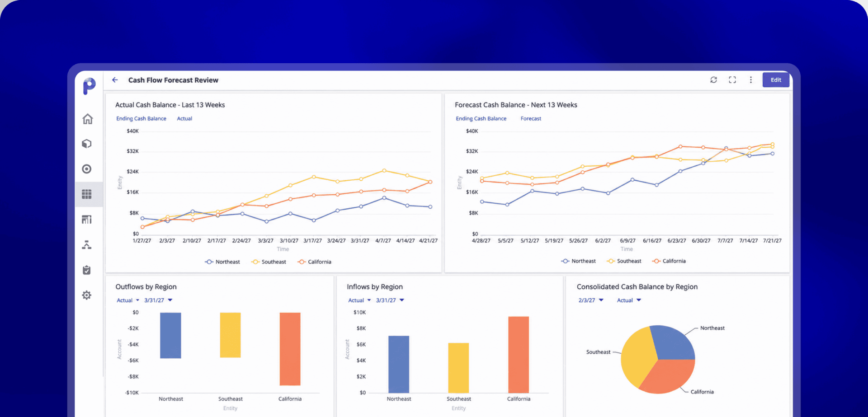The width and height of the screenshot is (868, 417).
Task: Open the three-dot more options menu
Action: (751, 80)
